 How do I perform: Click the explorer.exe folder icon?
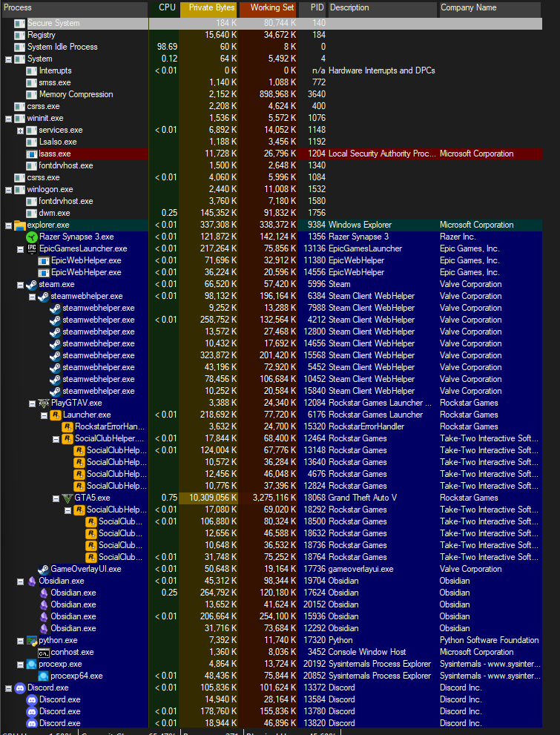pos(20,225)
